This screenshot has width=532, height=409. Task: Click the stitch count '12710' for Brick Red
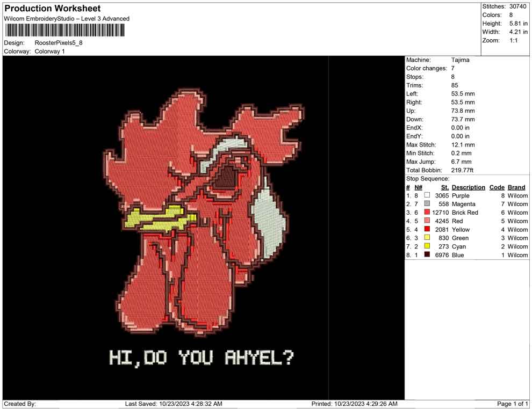(441, 213)
